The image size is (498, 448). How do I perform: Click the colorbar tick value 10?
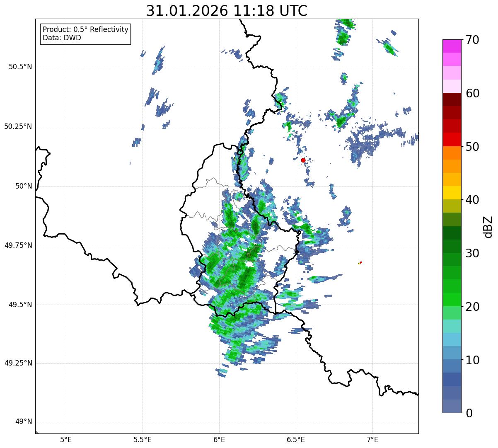[x=472, y=360]
